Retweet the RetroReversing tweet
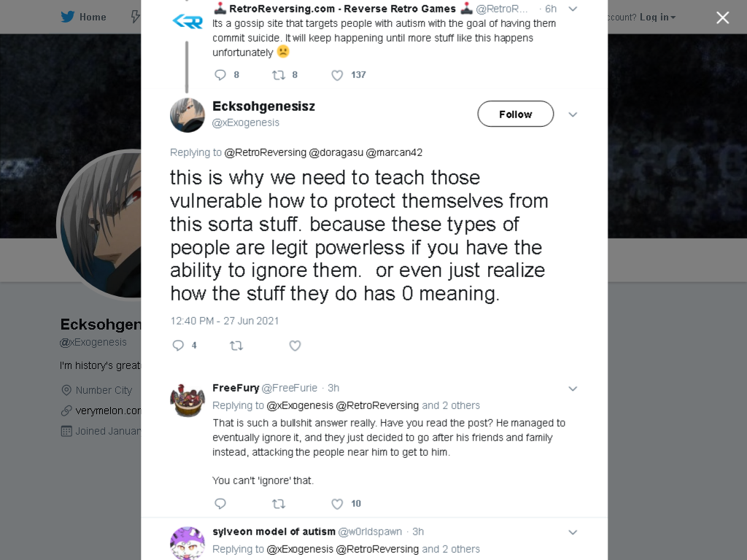Viewport: 747px width, 560px height. pos(279,75)
